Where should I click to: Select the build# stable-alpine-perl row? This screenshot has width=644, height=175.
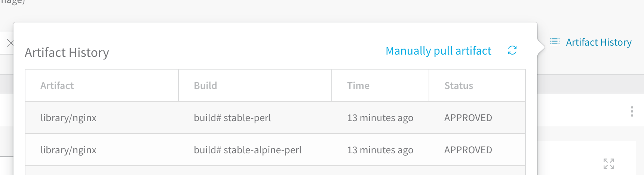275,150
